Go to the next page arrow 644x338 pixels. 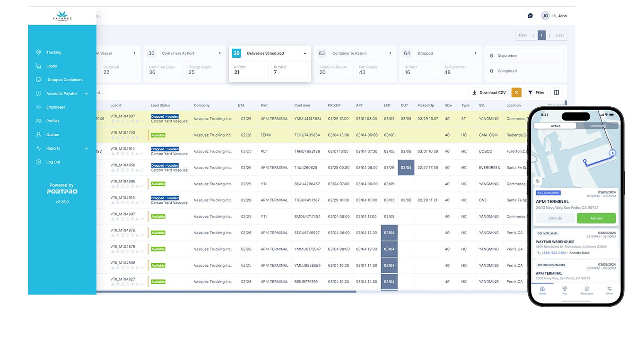coord(549,35)
